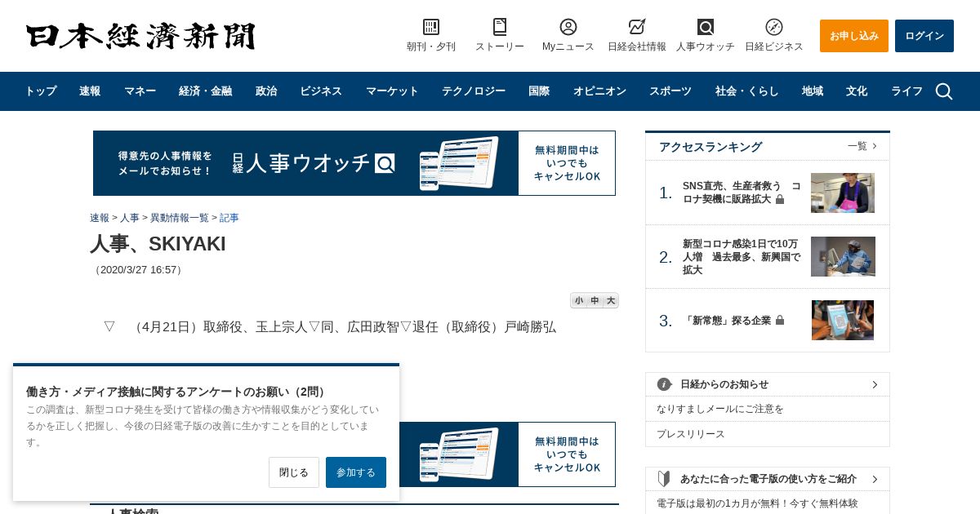Viewport: 980px width, 514px height.
Task: Click 速報 breadcrumb link
Action: click(x=100, y=218)
